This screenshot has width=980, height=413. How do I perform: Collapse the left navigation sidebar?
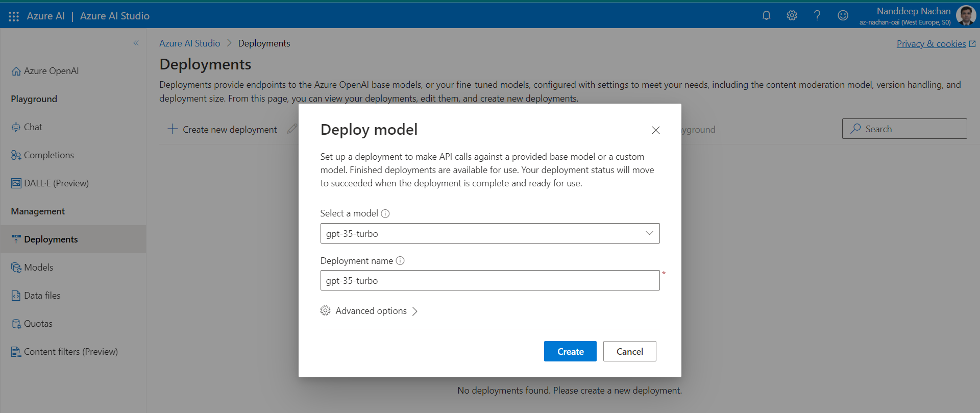(x=136, y=43)
